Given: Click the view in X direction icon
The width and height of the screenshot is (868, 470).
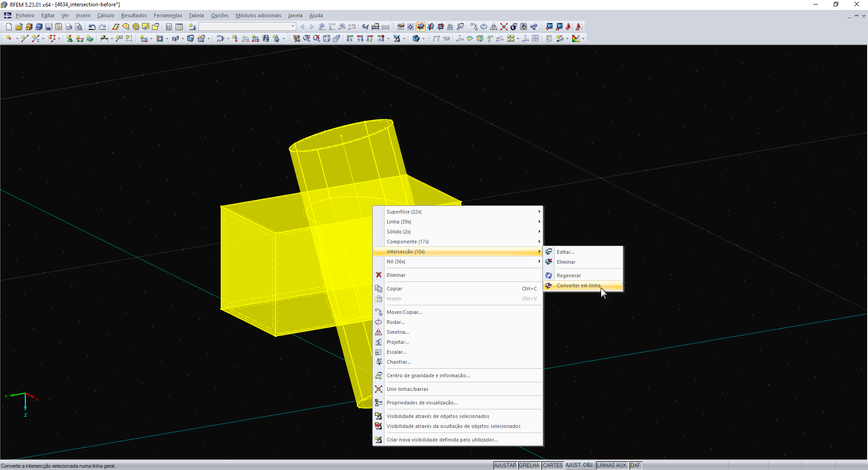Looking at the screenshot, I should (350, 38).
